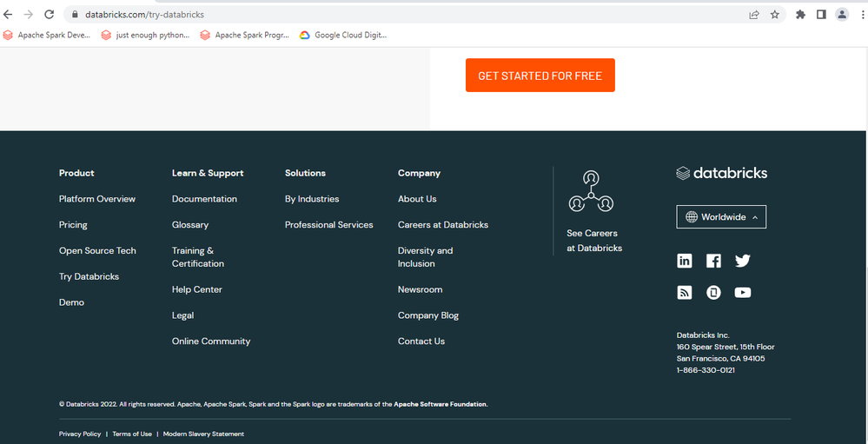Viewport: 868px width, 444px height.
Task: Open the Newsroom link
Action: [x=421, y=289]
